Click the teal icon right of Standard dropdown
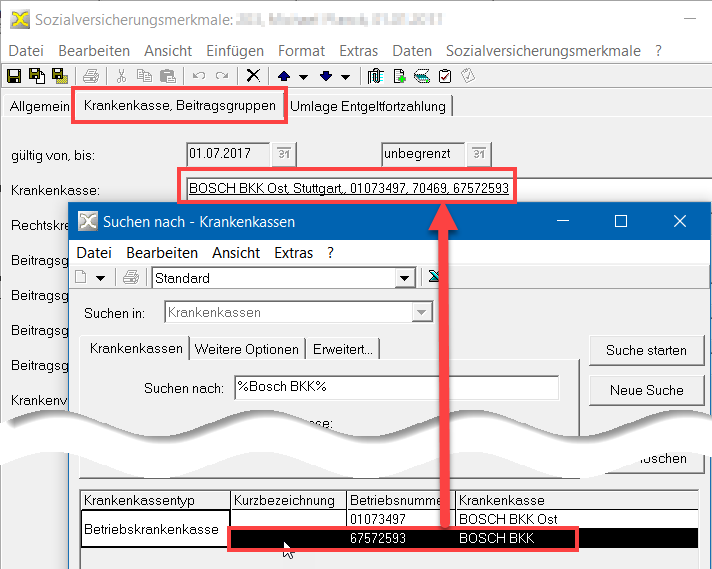Image resolution: width=712 pixels, height=569 pixels. (434, 276)
